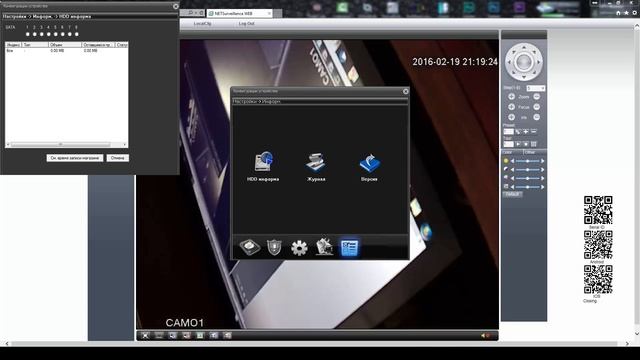Select SATA indicator 4
640x360 pixels.
point(49,34)
